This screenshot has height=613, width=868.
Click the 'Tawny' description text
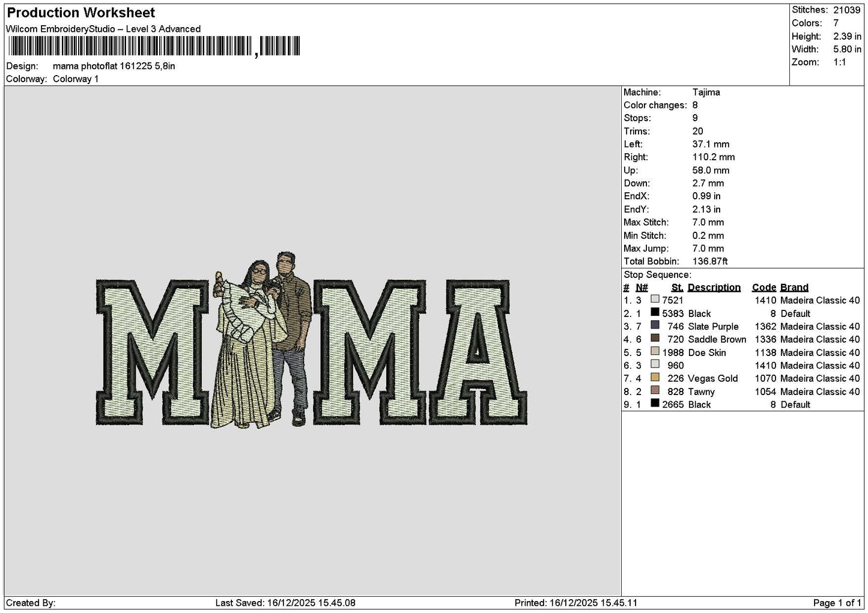click(x=702, y=392)
